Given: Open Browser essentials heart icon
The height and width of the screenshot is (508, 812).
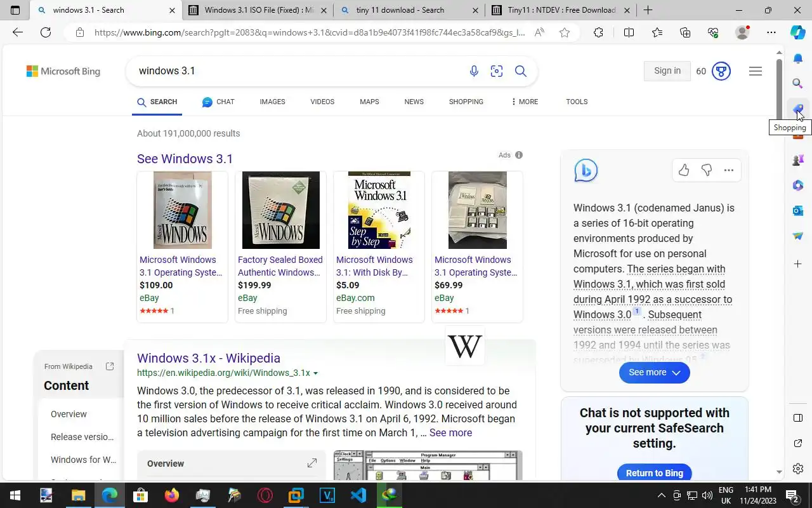Looking at the screenshot, I should [x=714, y=32].
